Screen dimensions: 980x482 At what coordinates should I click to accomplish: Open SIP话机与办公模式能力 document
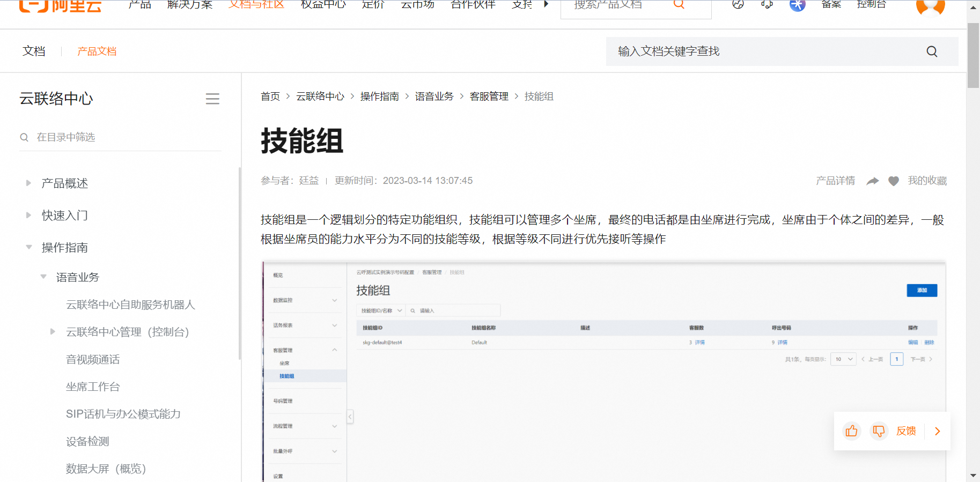point(123,414)
